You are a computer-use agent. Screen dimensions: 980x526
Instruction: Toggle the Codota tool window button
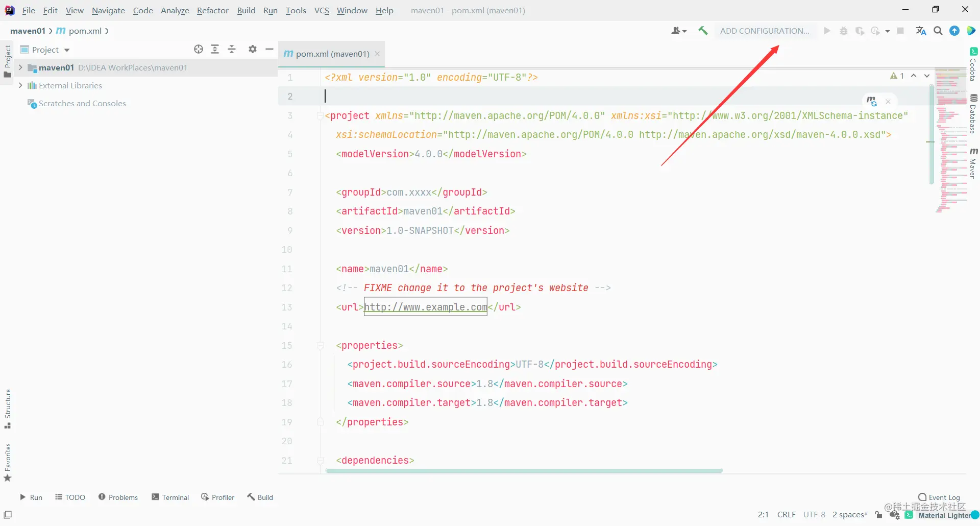[973, 64]
